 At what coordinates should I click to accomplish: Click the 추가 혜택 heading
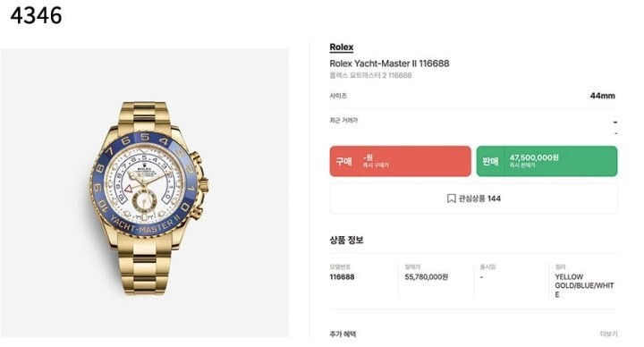click(x=343, y=334)
